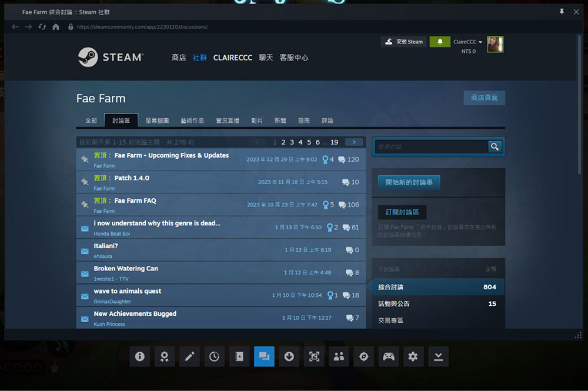Open the notes pencil icon
The width and height of the screenshot is (588, 391).
(x=189, y=356)
